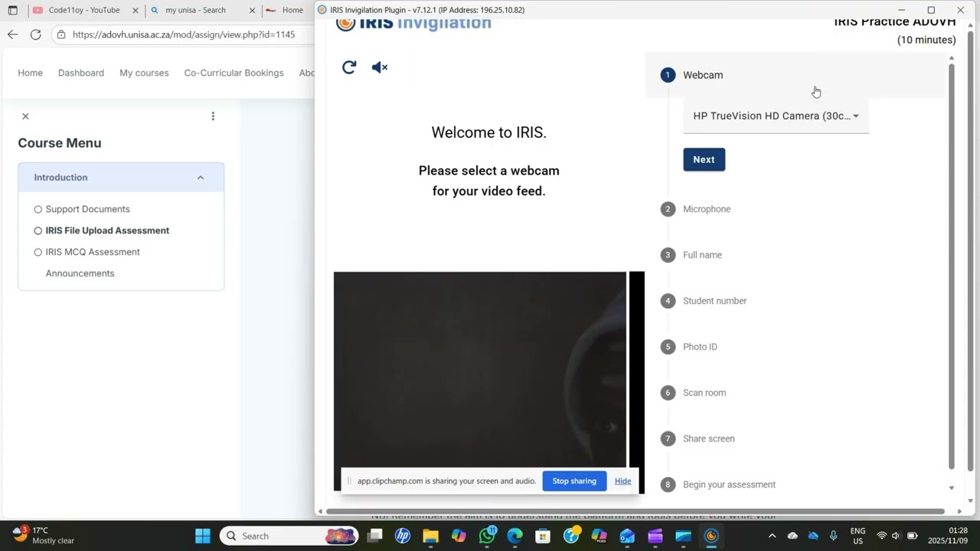Image resolution: width=980 pixels, height=551 pixels.
Task: Click the IRIS reload icon
Action: click(x=349, y=67)
